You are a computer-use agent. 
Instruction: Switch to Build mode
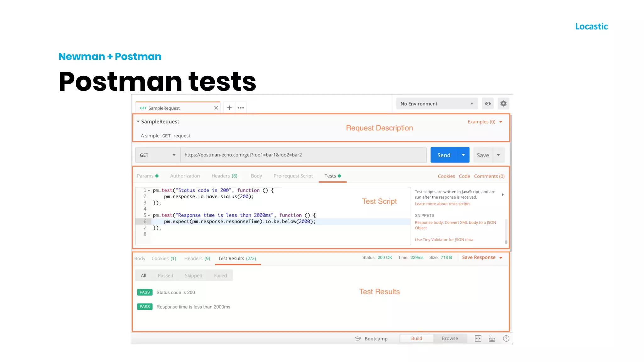click(417, 338)
